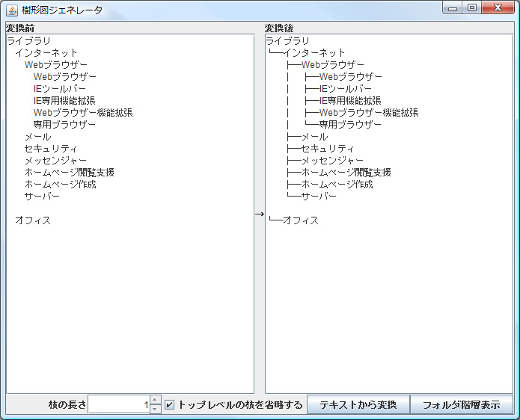
Task: Click IEツールバー line in 変換前 pane
Action: point(60,89)
